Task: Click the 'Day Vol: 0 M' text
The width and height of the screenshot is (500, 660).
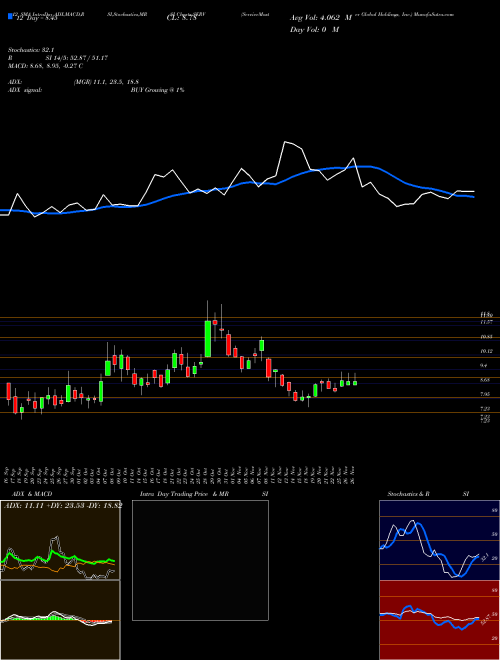Action: (314, 30)
